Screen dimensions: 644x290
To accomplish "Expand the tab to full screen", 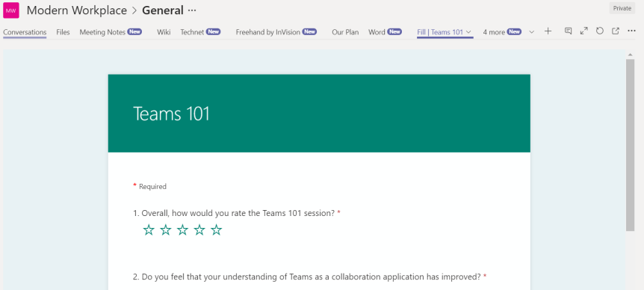I will (x=583, y=31).
